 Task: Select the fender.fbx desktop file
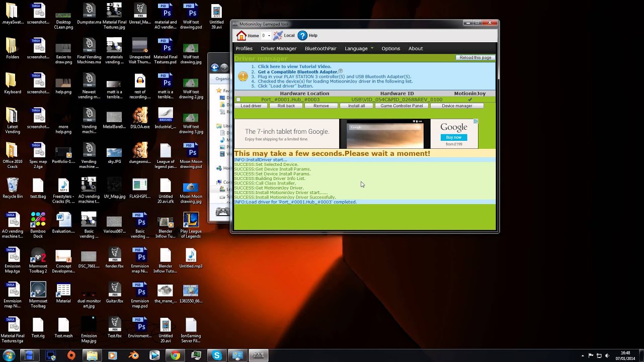[114, 258]
